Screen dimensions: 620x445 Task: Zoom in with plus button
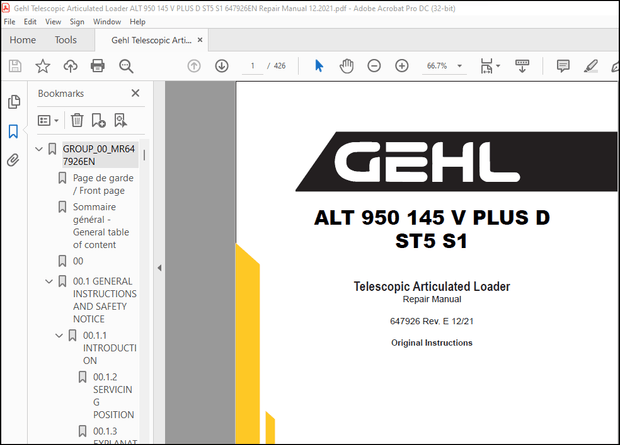pos(402,66)
